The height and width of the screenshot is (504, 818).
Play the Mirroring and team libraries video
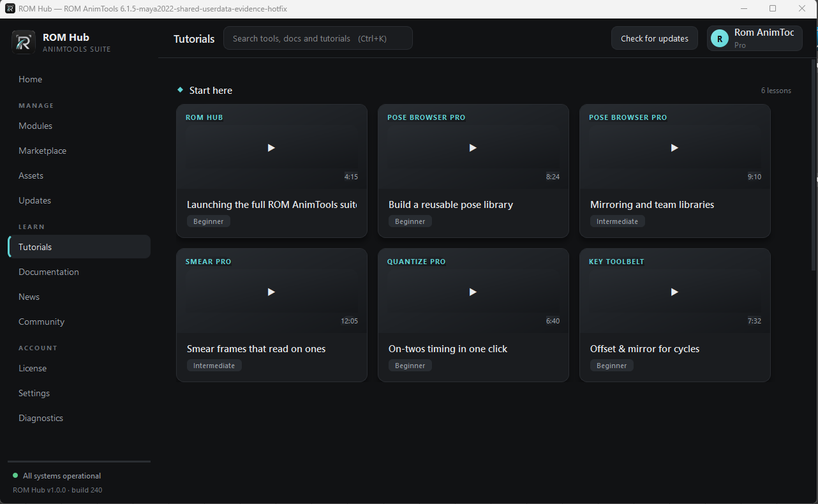674,147
